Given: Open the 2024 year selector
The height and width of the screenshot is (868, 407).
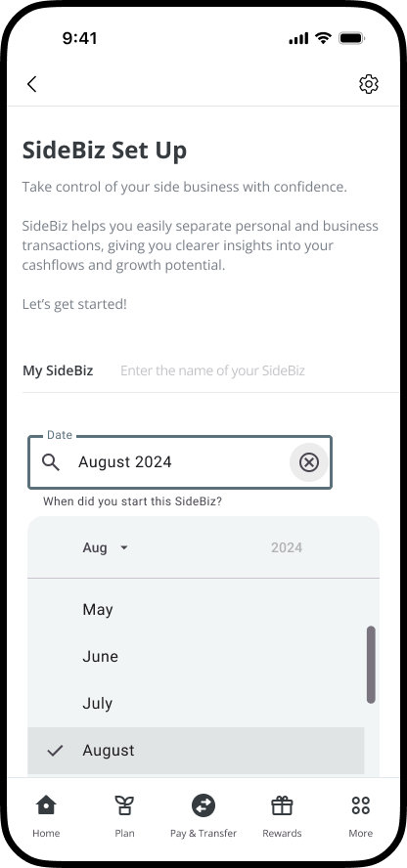Looking at the screenshot, I should (x=287, y=548).
